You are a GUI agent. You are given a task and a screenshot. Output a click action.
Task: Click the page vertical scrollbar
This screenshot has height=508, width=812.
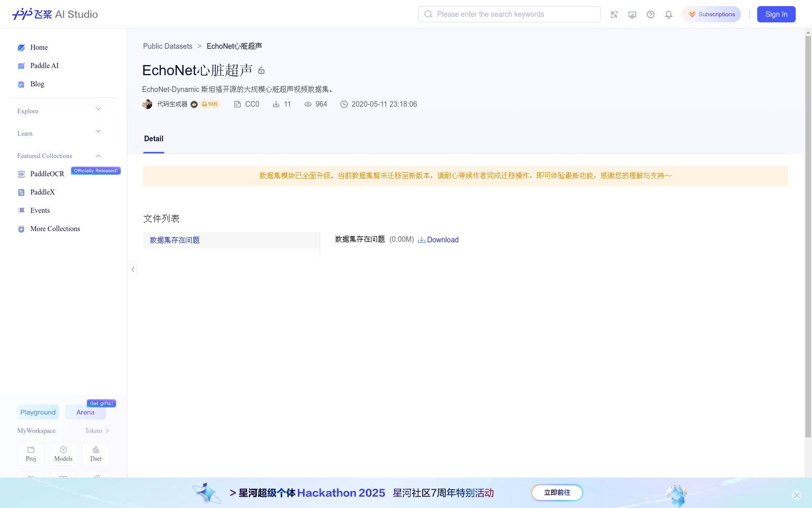coord(808,236)
